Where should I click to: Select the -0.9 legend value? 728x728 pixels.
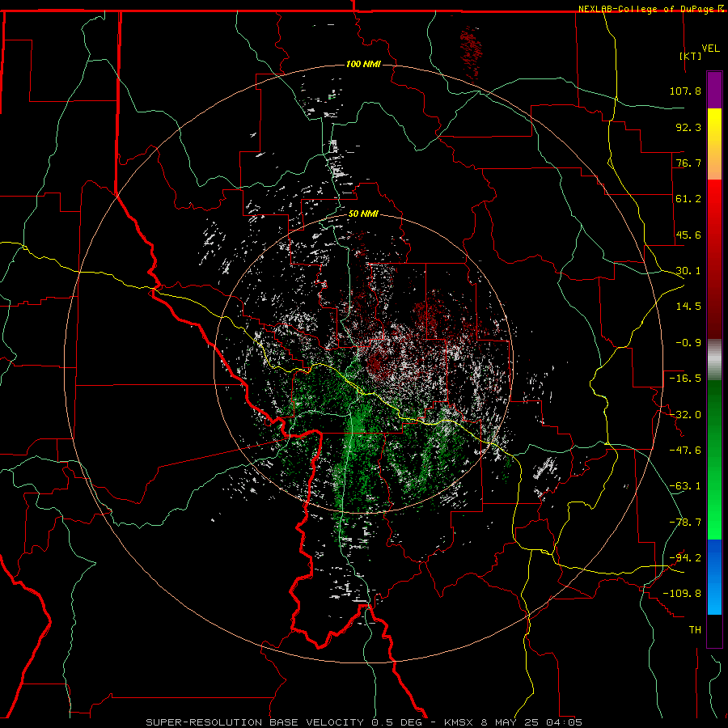pyautogui.click(x=688, y=343)
